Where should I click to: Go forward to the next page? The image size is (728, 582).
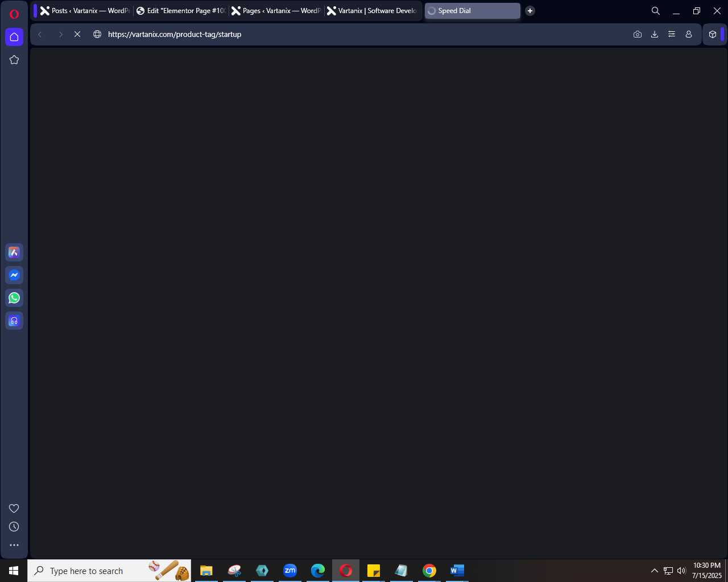click(x=60, y=34)
